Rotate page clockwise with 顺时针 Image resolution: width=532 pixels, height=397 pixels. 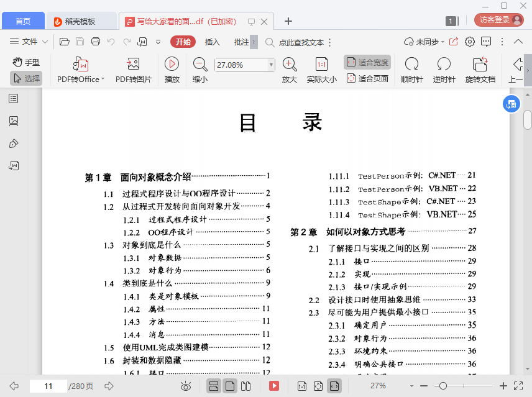[411, 65]
